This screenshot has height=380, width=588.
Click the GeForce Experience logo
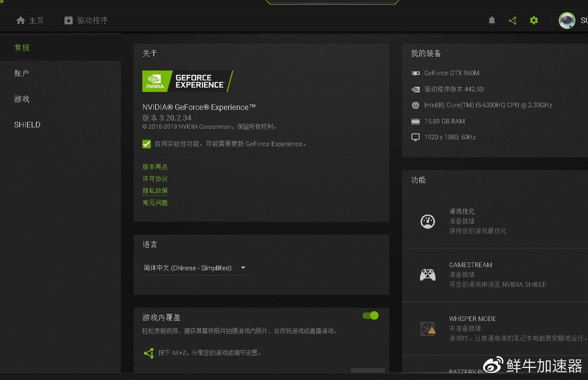tap(188, 81)
